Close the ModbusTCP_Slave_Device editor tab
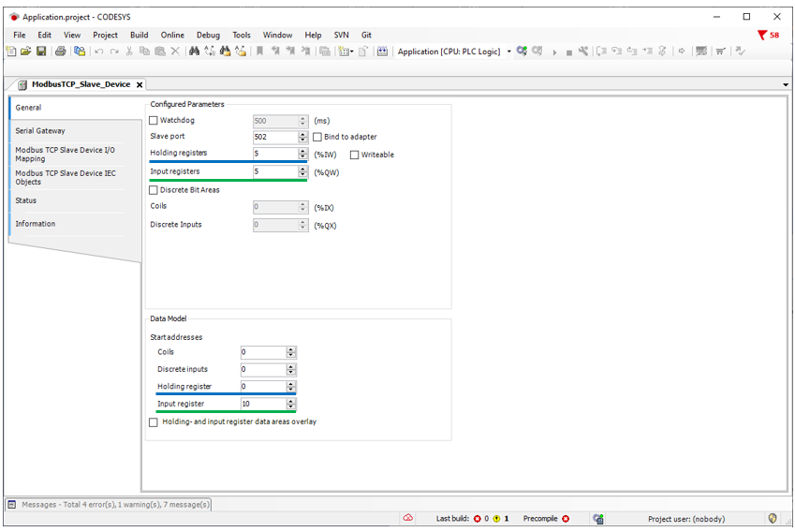The width and height of the screenshot is (795, 532). tap(140, 84)
